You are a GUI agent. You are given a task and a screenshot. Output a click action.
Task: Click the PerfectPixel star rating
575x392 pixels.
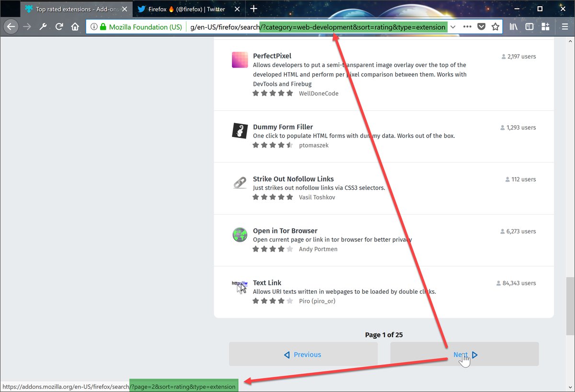273,93
